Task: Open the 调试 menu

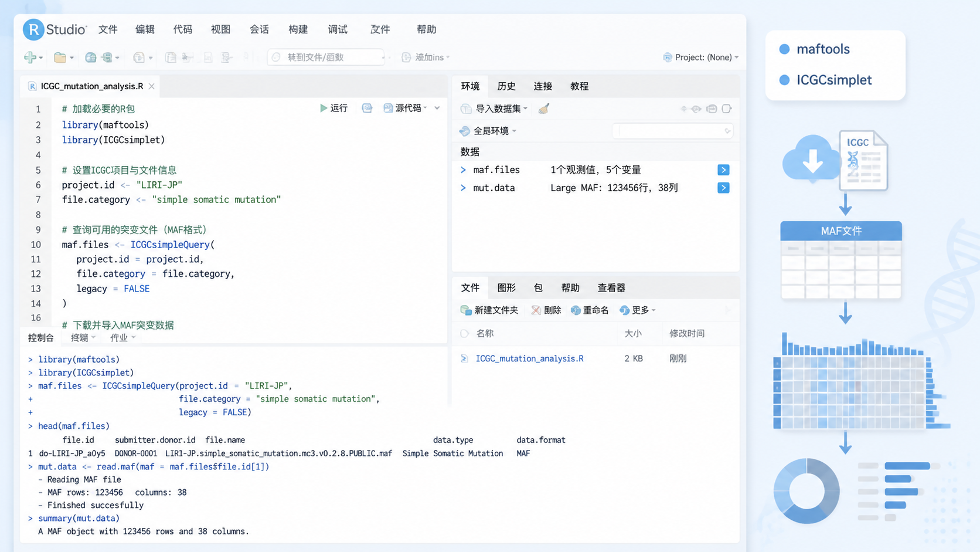Action: (338, 29)
